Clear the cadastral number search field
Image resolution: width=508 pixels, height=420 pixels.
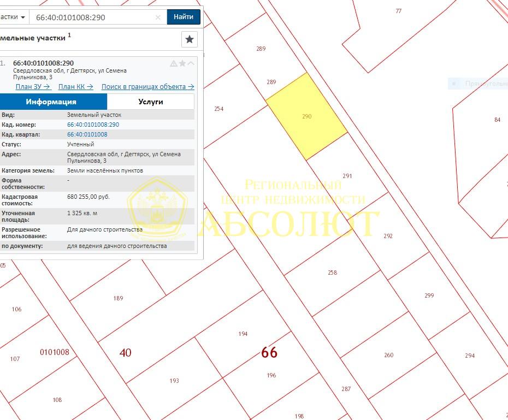(158, 17)
